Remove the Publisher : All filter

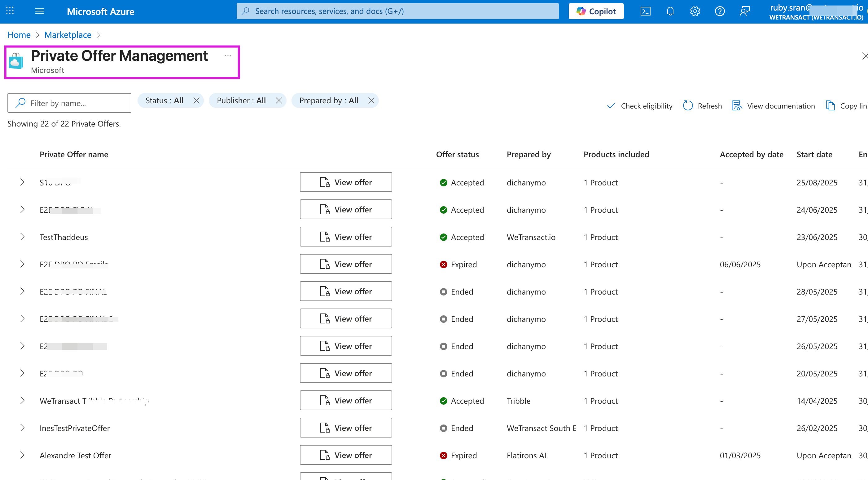[x=279, y=100]
